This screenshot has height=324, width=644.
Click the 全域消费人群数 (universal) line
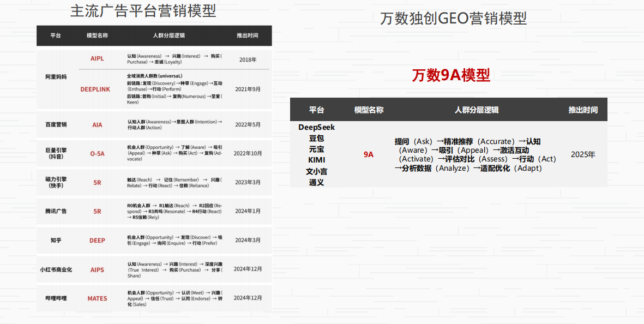[x=155, y=76]
